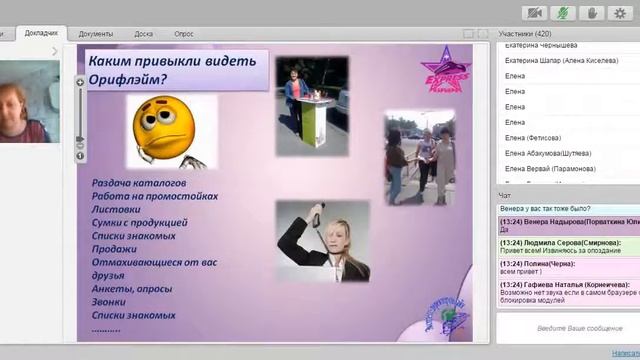Image resolution: width=640 pixels, height=360 pixels.
Task: Click Полина(Черна)'s chat message
Action: [x=569, y=268]
